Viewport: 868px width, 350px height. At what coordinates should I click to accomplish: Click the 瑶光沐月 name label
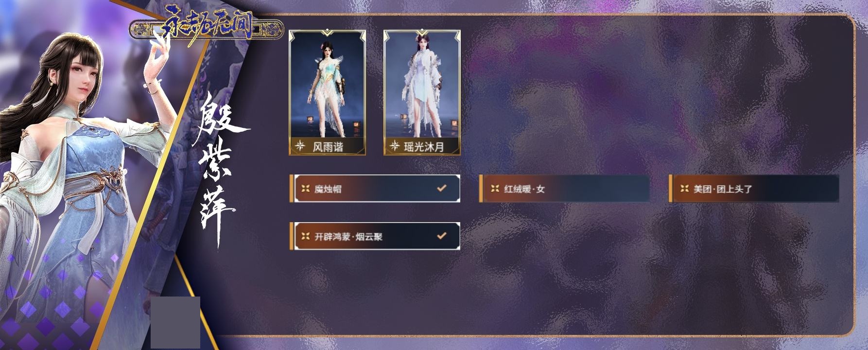point(424,146)
